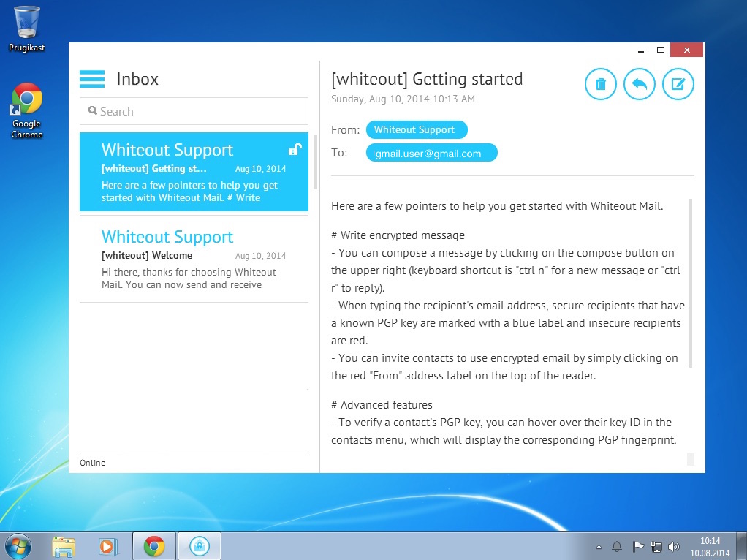Select the Getting started email from Whiteout Support

click(x=194, y=172)
